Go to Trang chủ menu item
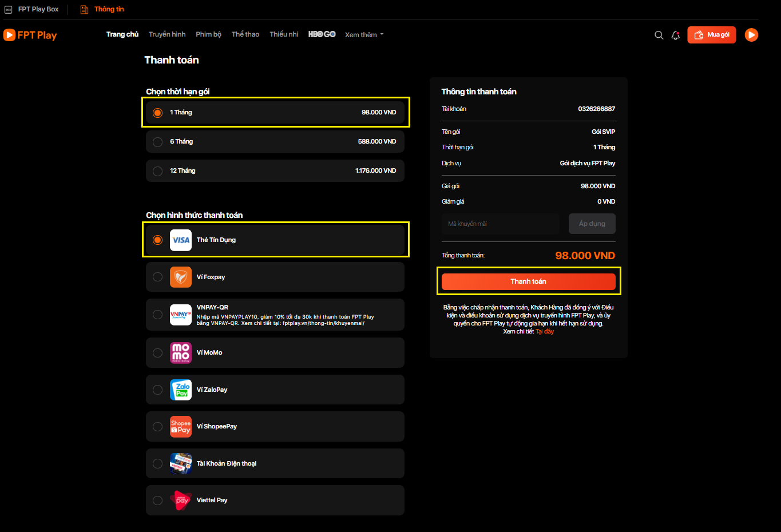Viewport: 781px width, 532px height. (122, 34)
